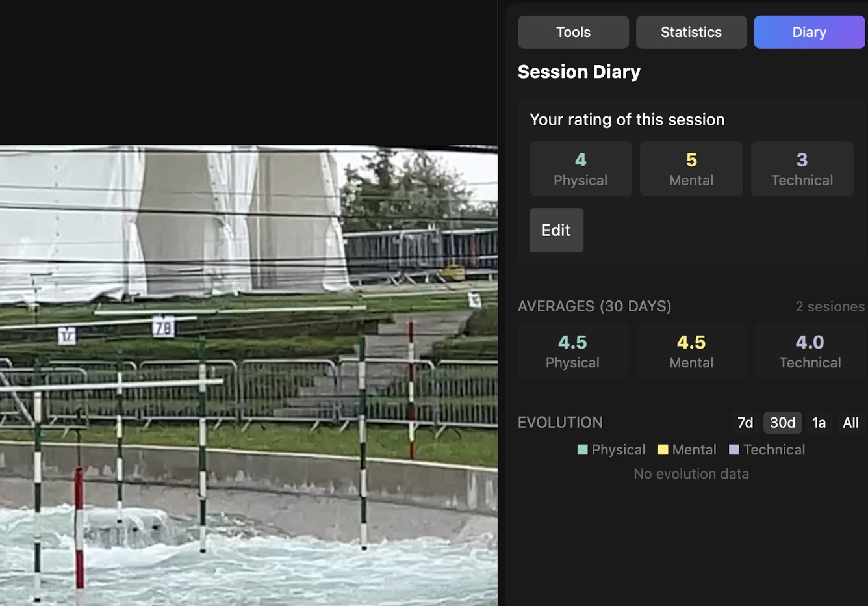This screenshot has width=868, height=606.
Task: Select the 4.5 Mental average card
Action: (691, 351)
